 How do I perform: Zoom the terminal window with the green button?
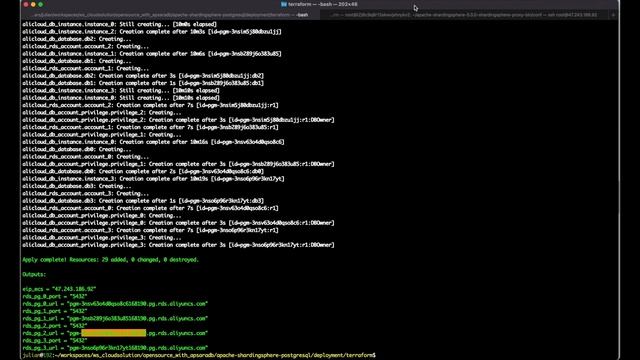click(41, 4)
